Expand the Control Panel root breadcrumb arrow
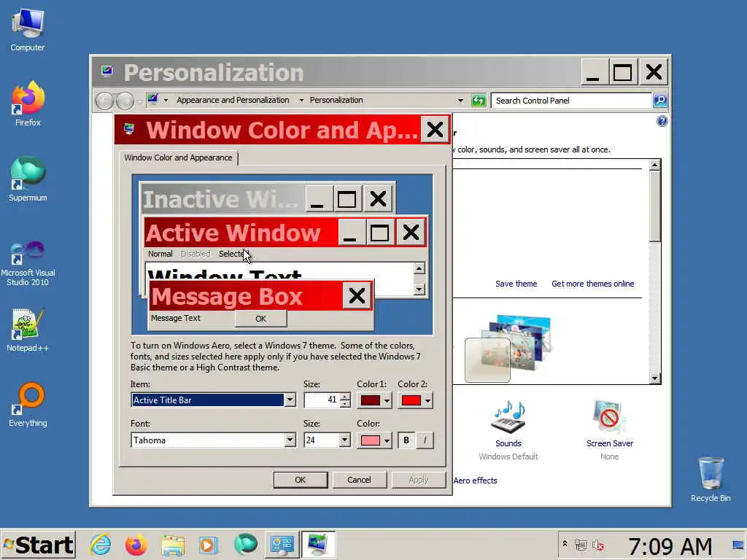Viewport: 747px width, 560px height. tap(166, 101)
